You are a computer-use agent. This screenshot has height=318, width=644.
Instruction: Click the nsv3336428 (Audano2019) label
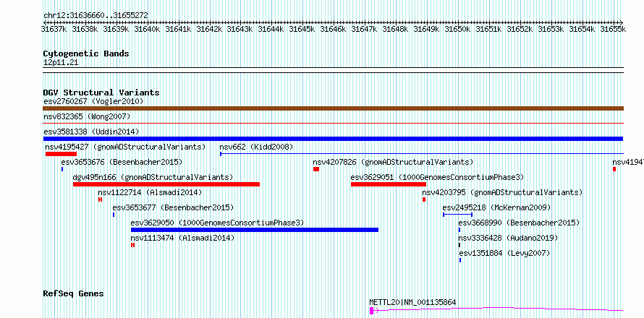pos(508,238)
